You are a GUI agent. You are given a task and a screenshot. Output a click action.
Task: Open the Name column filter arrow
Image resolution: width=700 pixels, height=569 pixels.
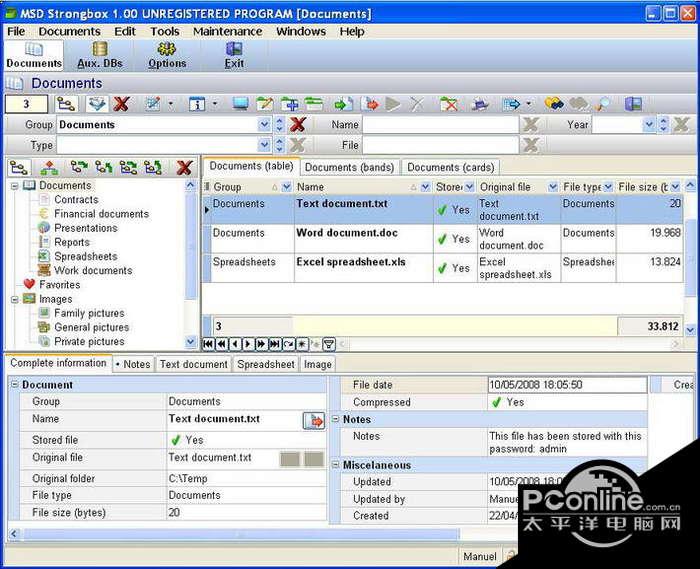tap(425, 187)
